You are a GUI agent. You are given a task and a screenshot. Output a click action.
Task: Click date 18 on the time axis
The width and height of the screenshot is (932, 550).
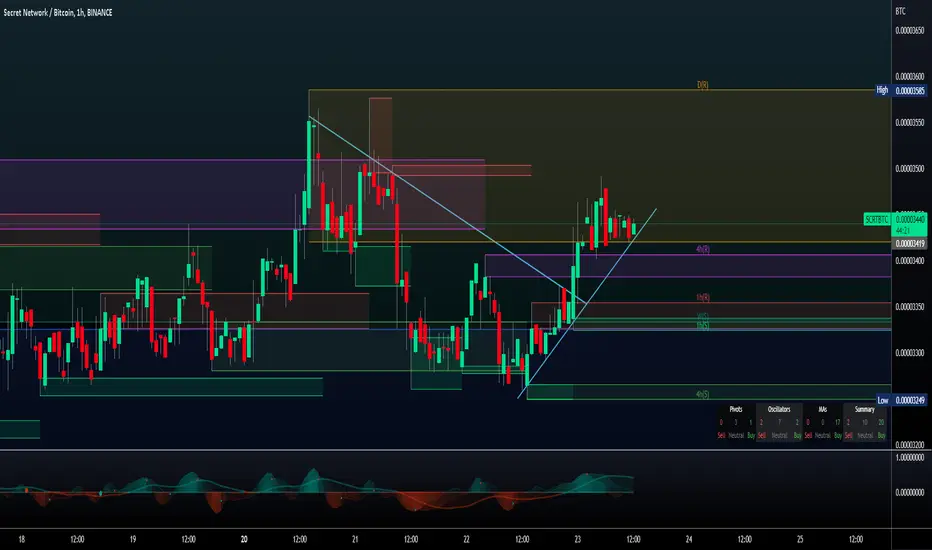coord(21,539)
